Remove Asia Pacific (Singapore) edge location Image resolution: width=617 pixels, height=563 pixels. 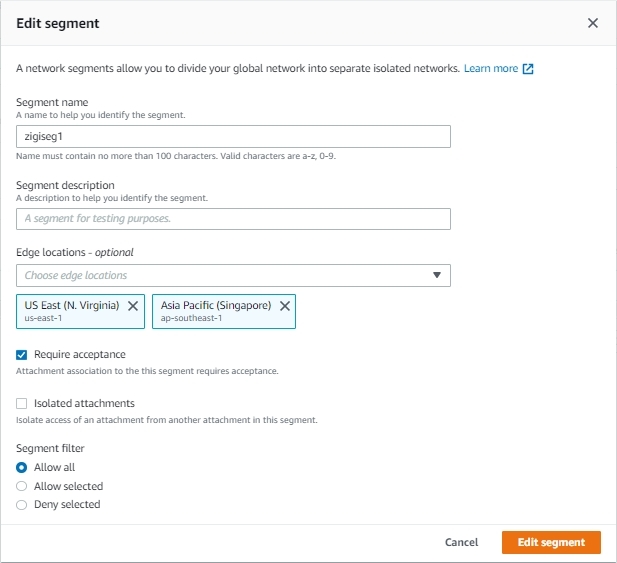285,306
